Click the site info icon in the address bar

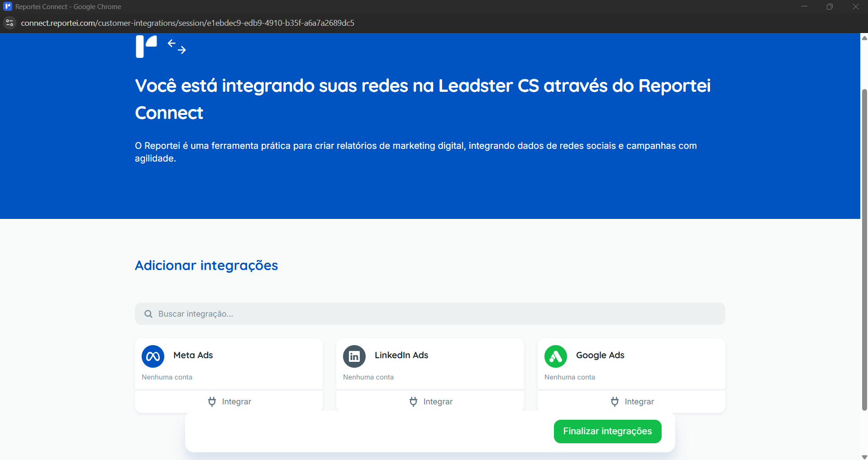click(10, 23)
